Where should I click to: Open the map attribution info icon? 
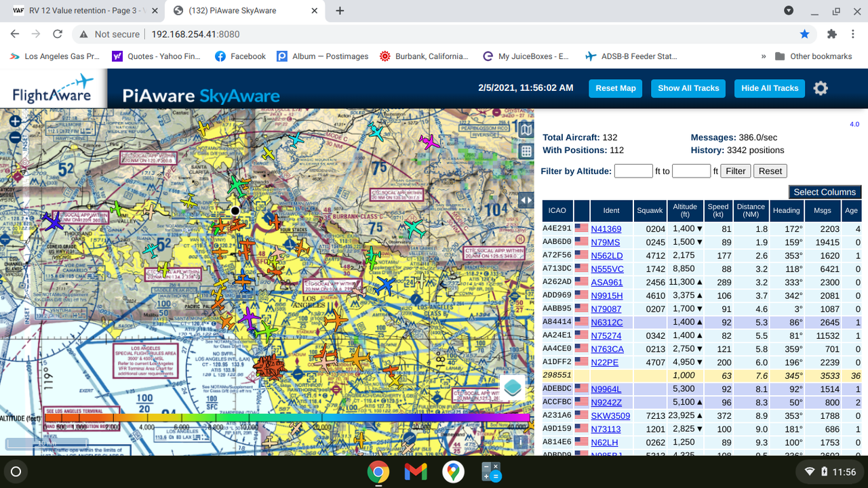tap(520, 442)
